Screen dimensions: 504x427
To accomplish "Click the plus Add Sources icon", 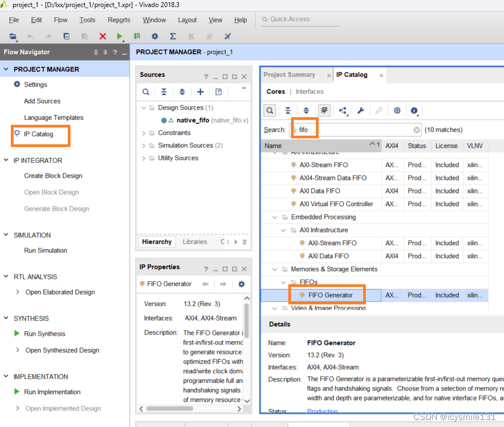I will pos(201,92).
